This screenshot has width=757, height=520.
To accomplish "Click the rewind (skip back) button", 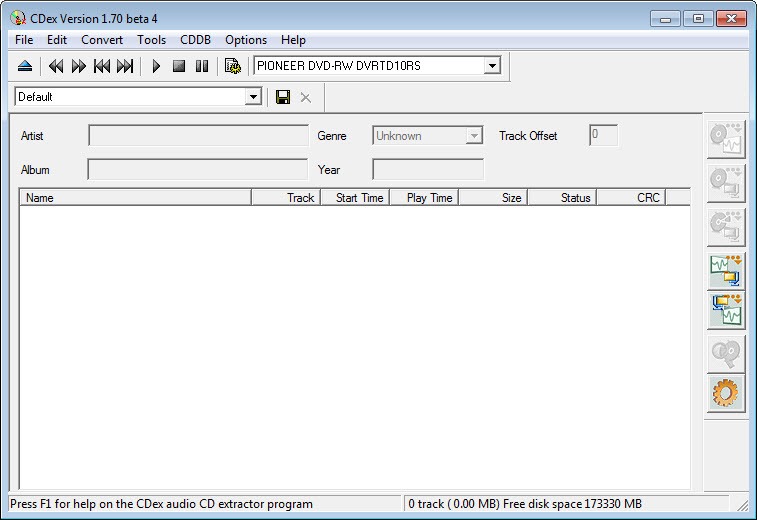I will pos(56,66).
